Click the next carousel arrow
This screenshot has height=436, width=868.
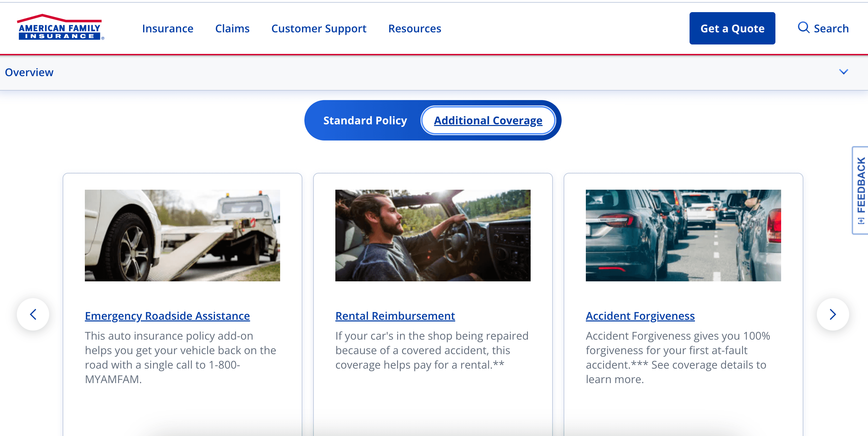tap(832, 314)
